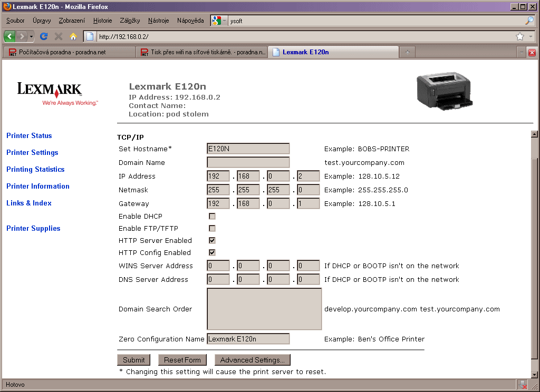The image size is (540, 392).
Task: Expand the URL bar history dropdown
Action: pyautogui.click(x=530, y=36)
